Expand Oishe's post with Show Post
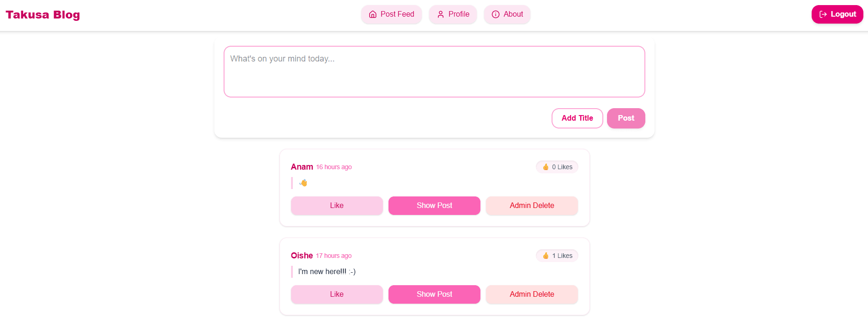The image size is (868, 318). point(434,294)
